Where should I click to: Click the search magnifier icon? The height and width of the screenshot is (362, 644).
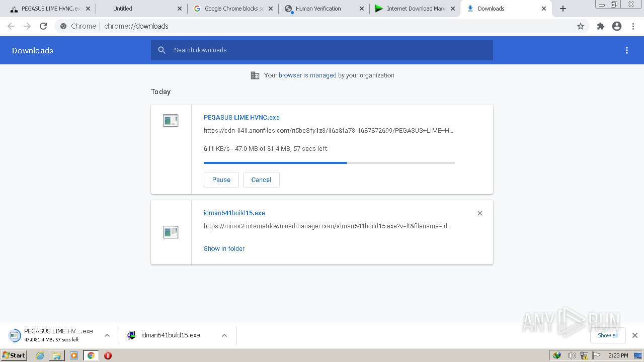(x=162, y=50)
